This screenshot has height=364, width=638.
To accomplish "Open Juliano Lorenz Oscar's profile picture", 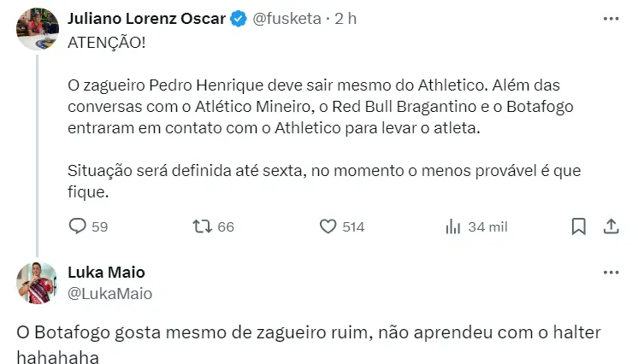I will point(38,30).
